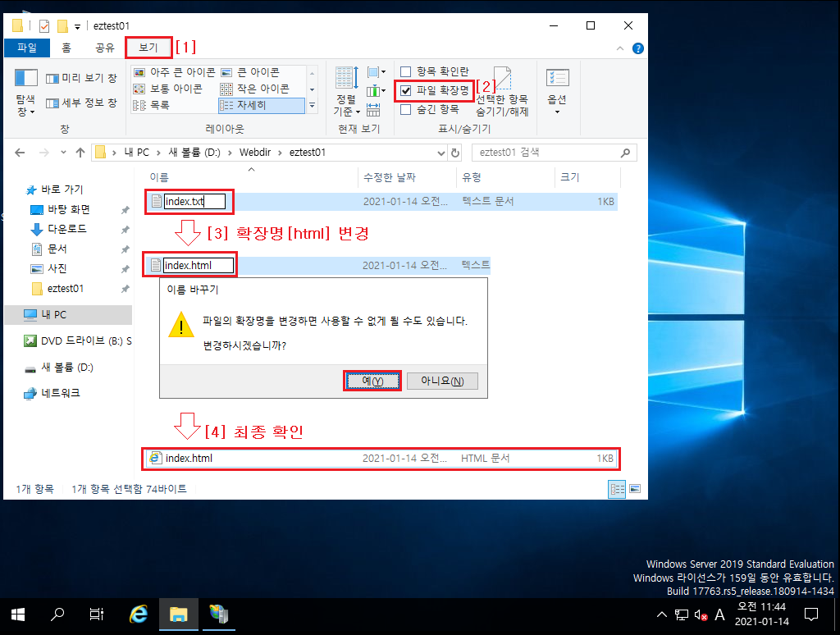Viewport: 840px width, 635px height.
Task: Open Server Manager from the taskbar
Action: (x=218, y=614)
